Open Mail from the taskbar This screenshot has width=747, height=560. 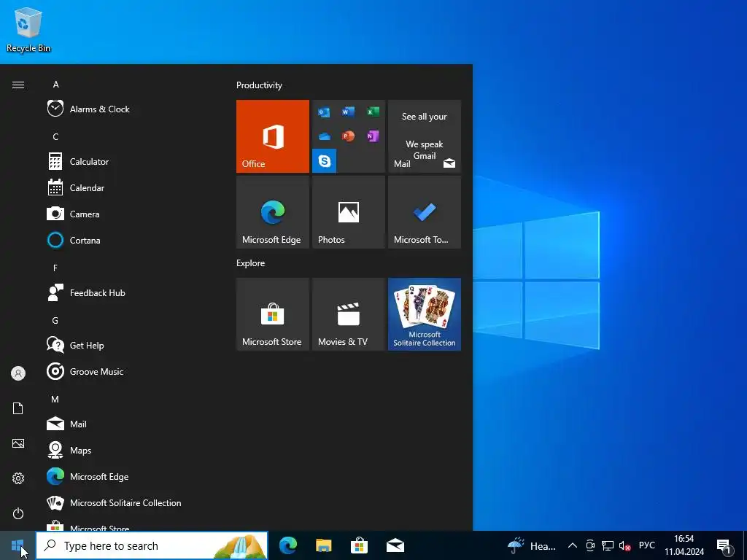(x=395, y=545)
